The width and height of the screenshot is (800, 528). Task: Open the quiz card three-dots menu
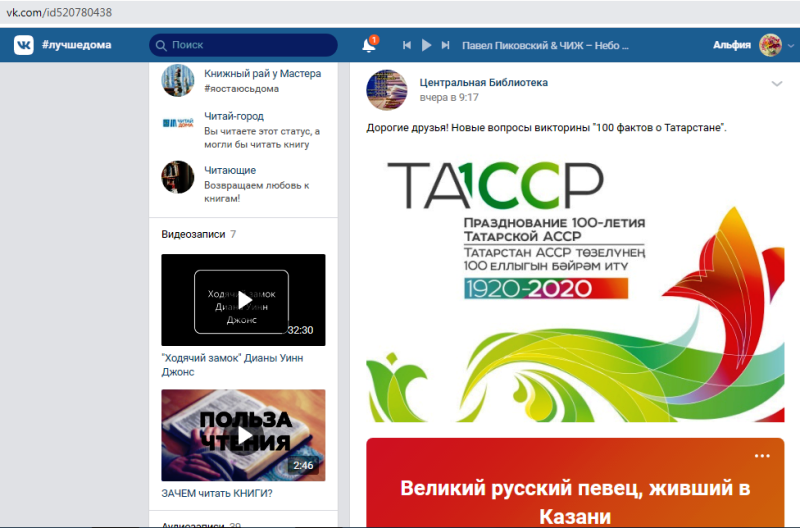click(763, 455)
